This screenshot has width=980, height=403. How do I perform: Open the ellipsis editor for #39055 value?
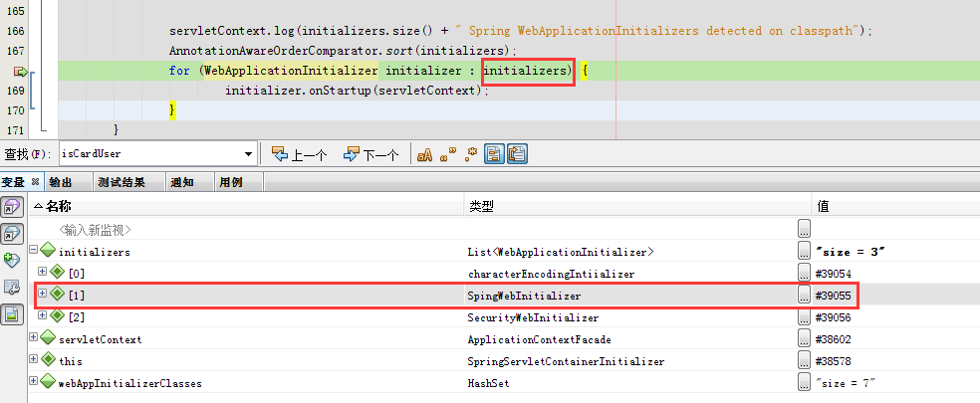805,295
